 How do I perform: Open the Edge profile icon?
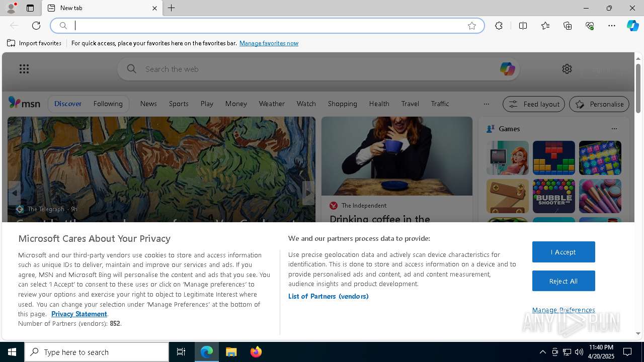coord(11,8)
